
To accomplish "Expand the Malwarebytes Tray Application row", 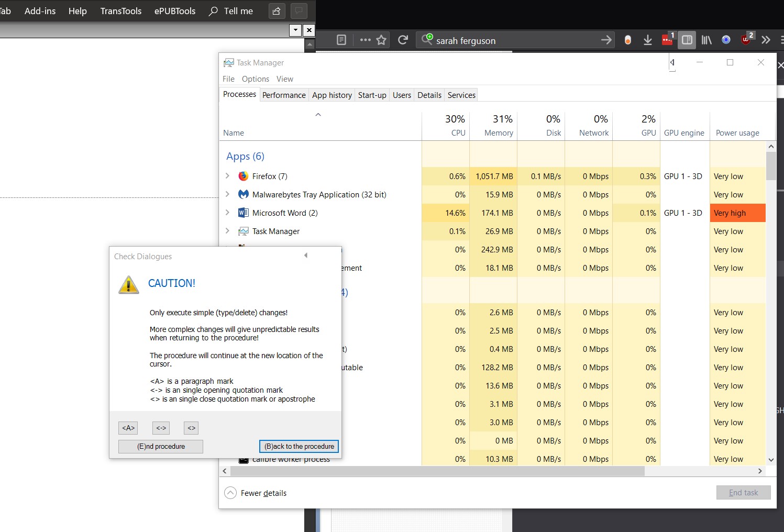I will [x=227, y=195].
